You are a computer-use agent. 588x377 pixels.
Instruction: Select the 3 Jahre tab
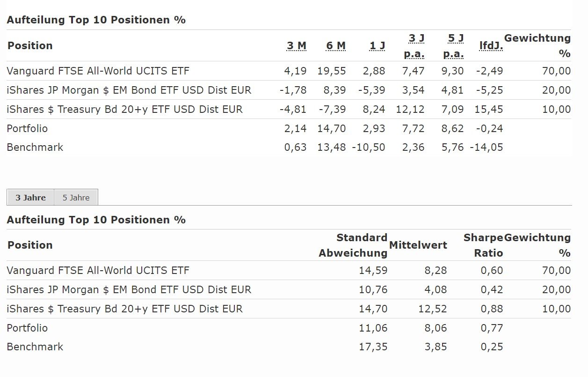coord(30,198)
